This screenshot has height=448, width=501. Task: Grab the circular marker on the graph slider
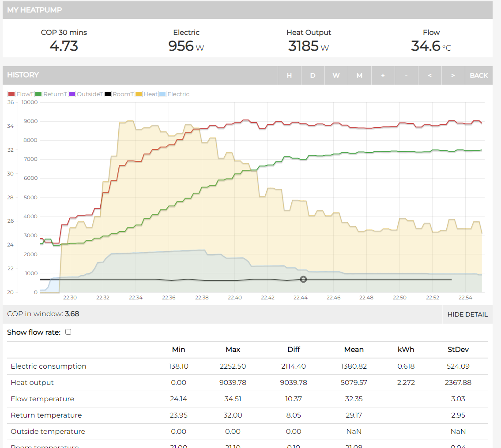tap(303, 279)
